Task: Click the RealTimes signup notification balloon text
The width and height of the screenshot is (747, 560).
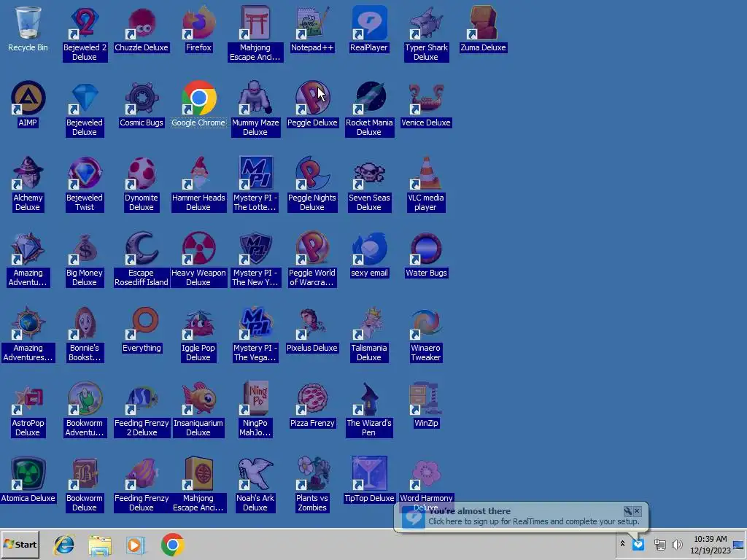Action: click(533, 521)
